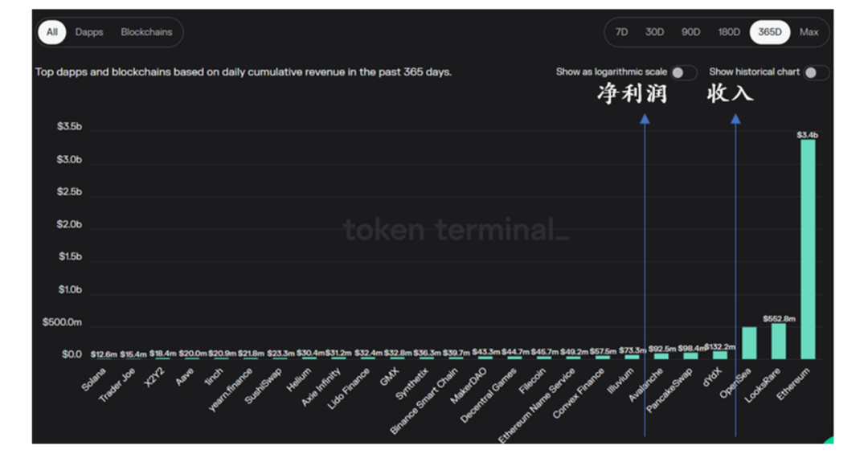Choose the 30D time range
The image size is (868, 454).
click(654, 32)
